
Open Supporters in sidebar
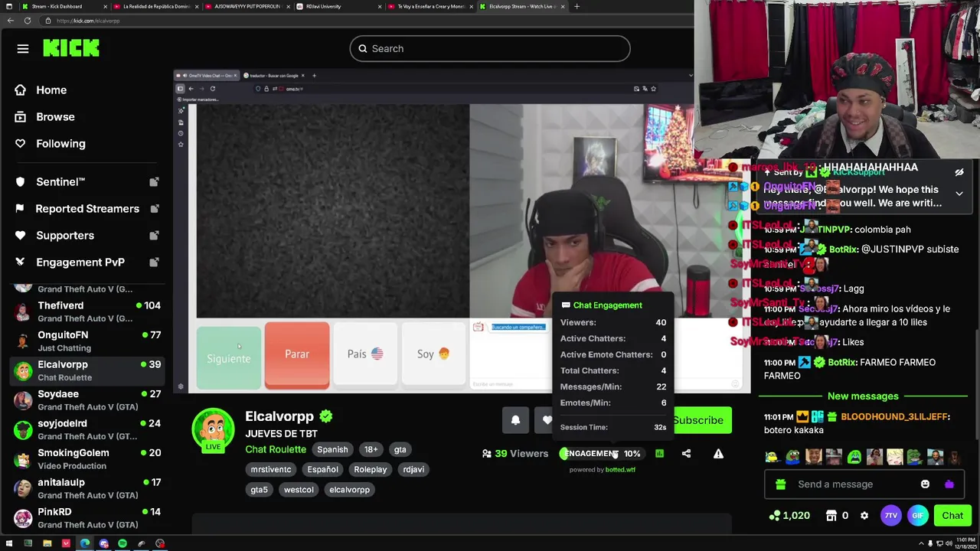[86, 236]
